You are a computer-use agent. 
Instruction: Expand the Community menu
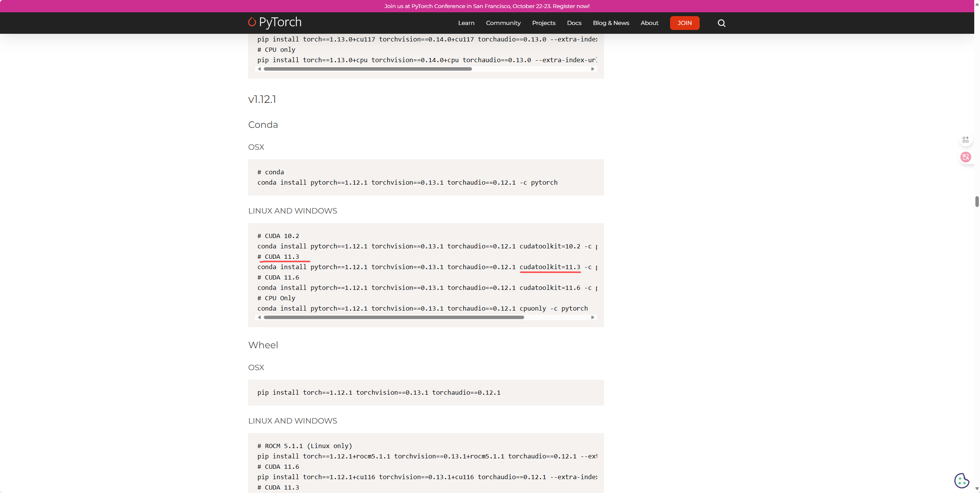tap(503, 23)
